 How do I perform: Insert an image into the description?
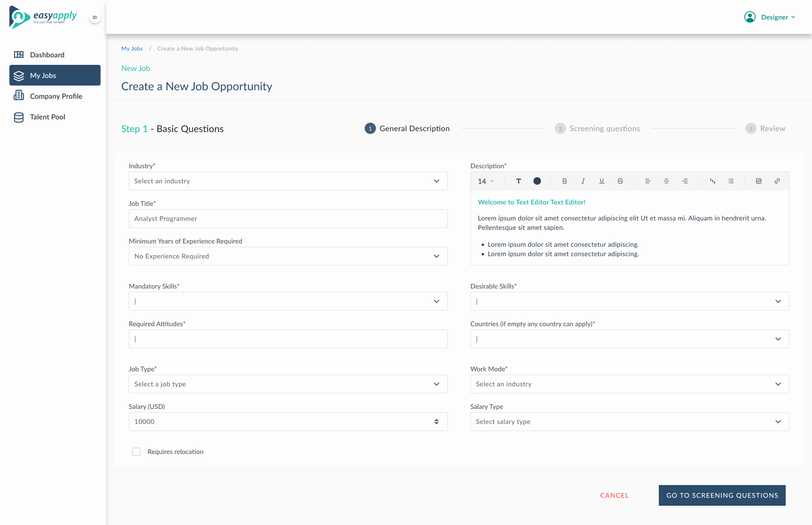coord(758,181)
